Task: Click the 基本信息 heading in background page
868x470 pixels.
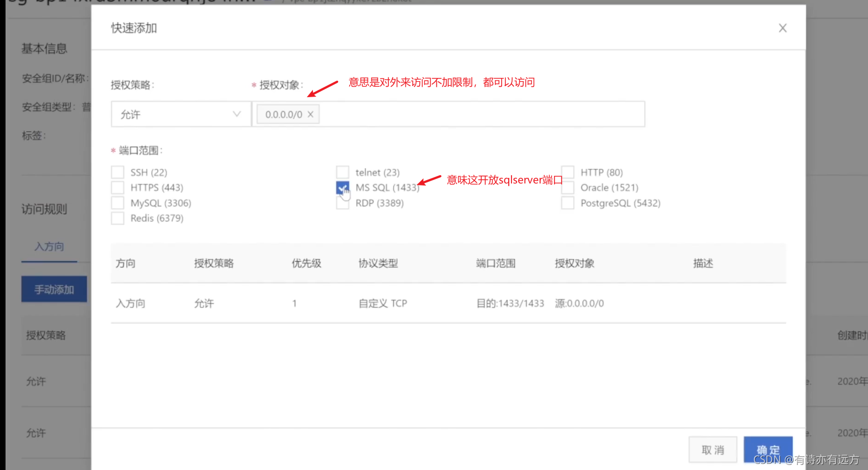Action: coord(44,49)
